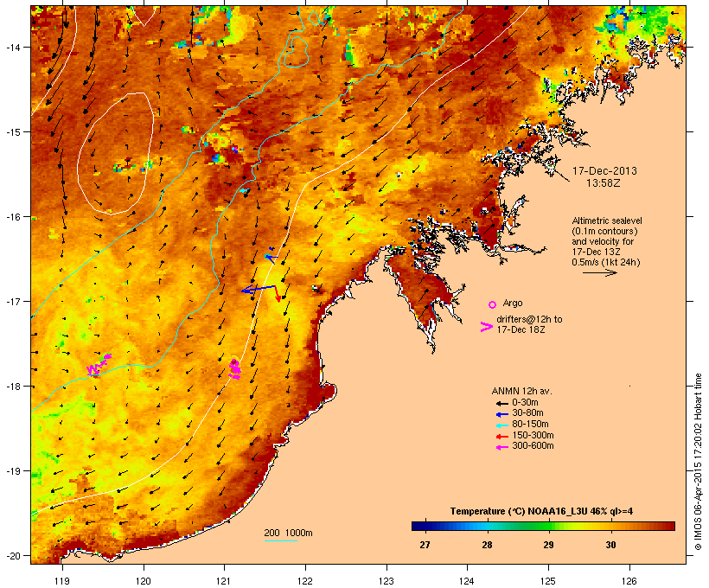Click the date label 17-Dec-2013
709x588 pixels.
604,171
